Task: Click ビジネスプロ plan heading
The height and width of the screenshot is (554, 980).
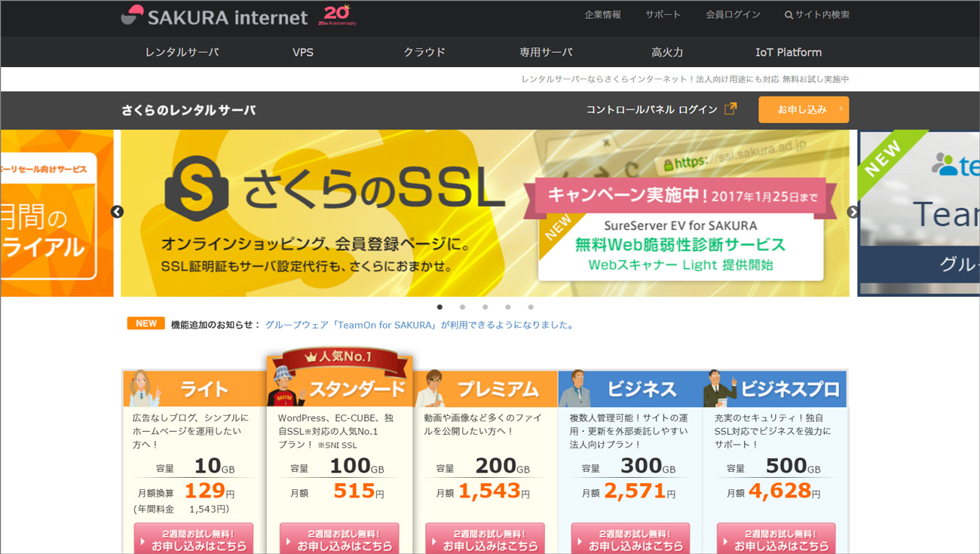Action: pyautogui.click(x=791, y=389)
